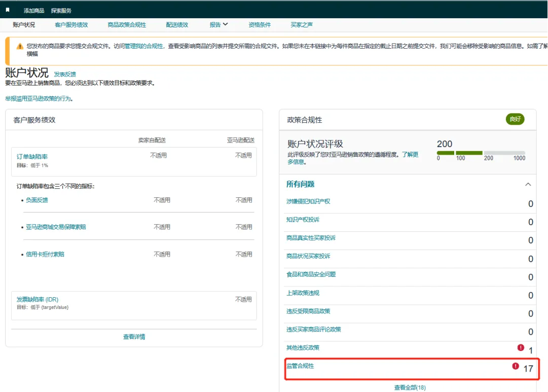
Task: Open the 监管合规性 issues link
Action: tap(300, 366)
